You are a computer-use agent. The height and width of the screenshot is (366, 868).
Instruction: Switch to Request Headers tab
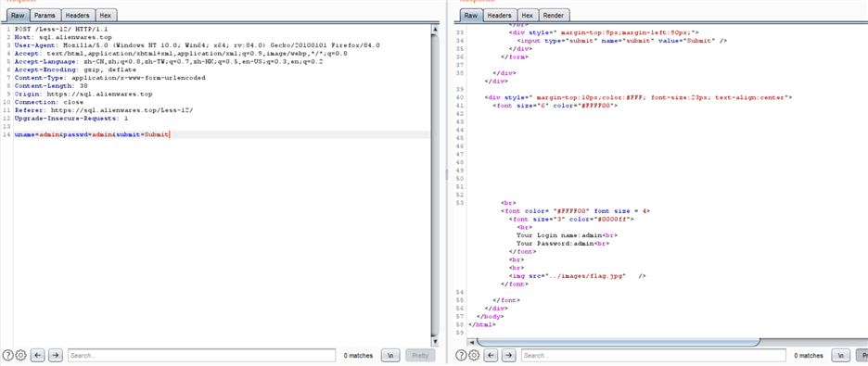coord(78,16)
